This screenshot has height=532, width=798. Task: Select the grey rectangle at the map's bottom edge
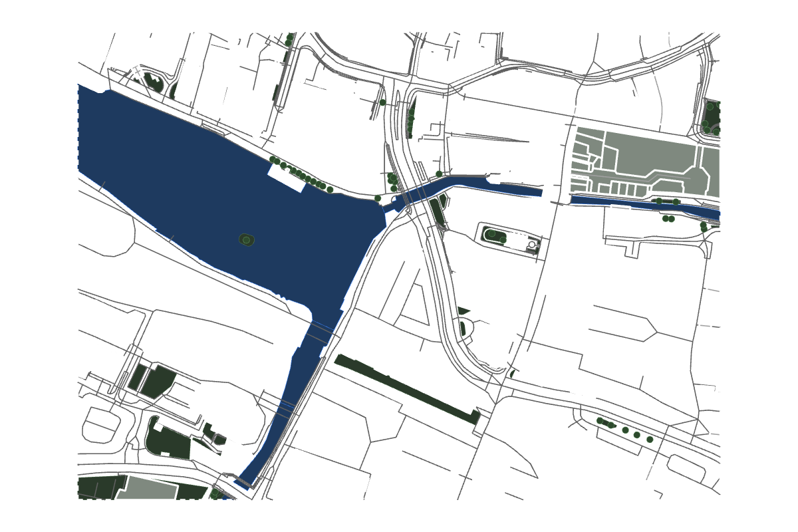click(x=146, y=487)
